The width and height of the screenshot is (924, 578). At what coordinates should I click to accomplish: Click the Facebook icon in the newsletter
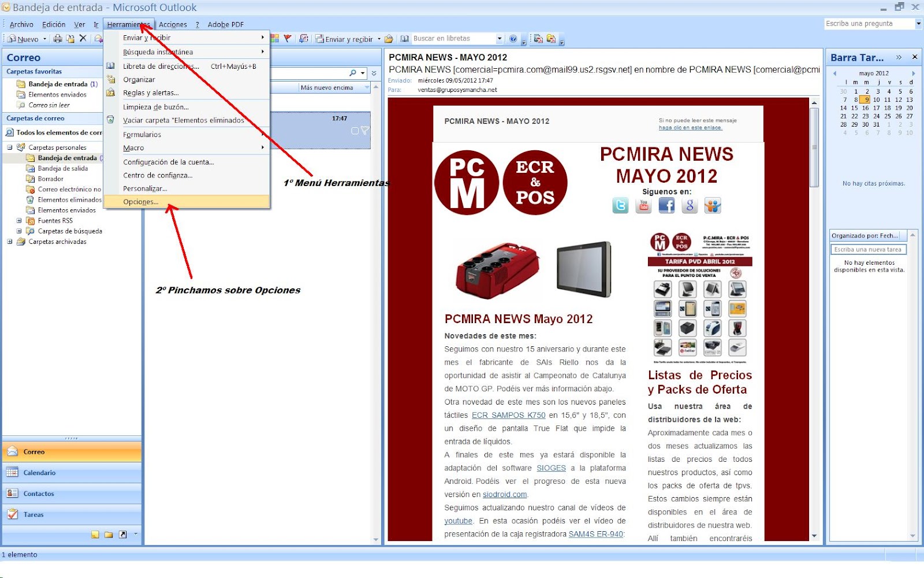click(666, 205)
